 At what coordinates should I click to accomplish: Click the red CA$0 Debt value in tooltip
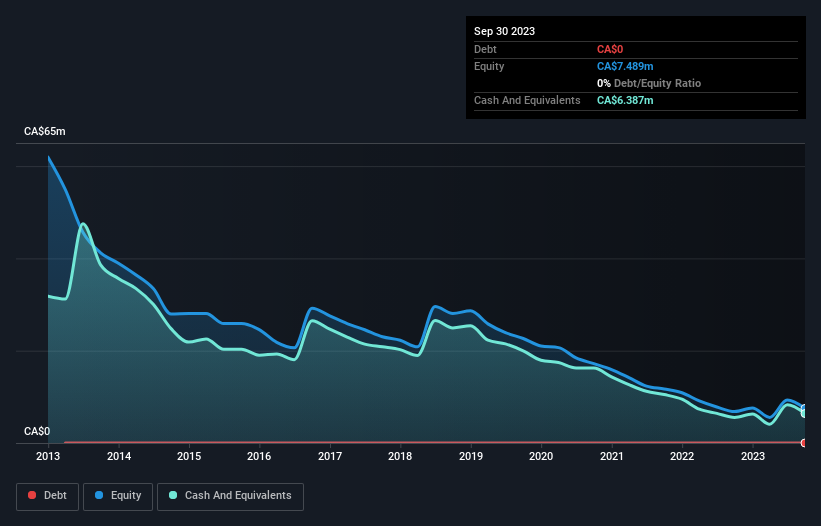point(610,49)
